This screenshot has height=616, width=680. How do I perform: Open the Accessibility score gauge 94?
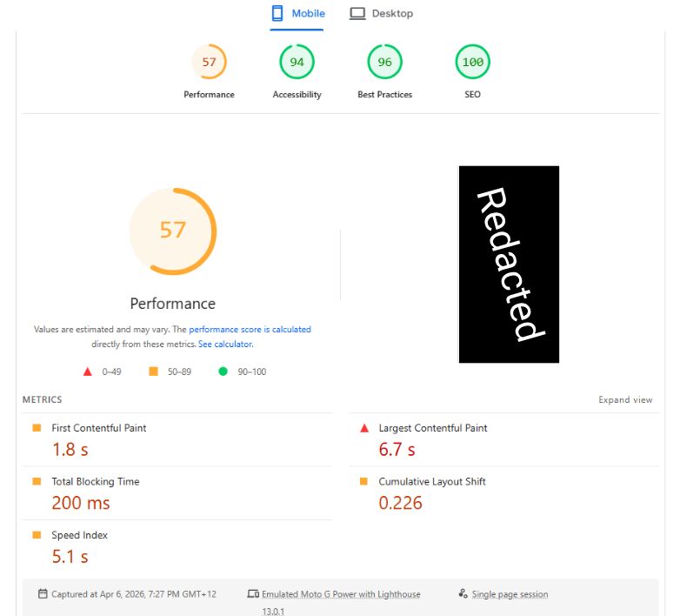click(297, 62)
